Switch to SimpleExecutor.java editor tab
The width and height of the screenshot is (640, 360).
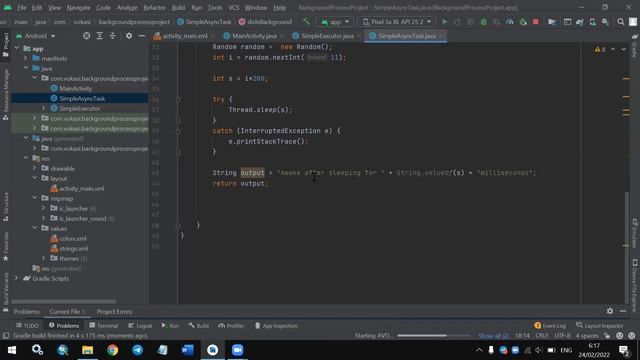coord(326,36)
